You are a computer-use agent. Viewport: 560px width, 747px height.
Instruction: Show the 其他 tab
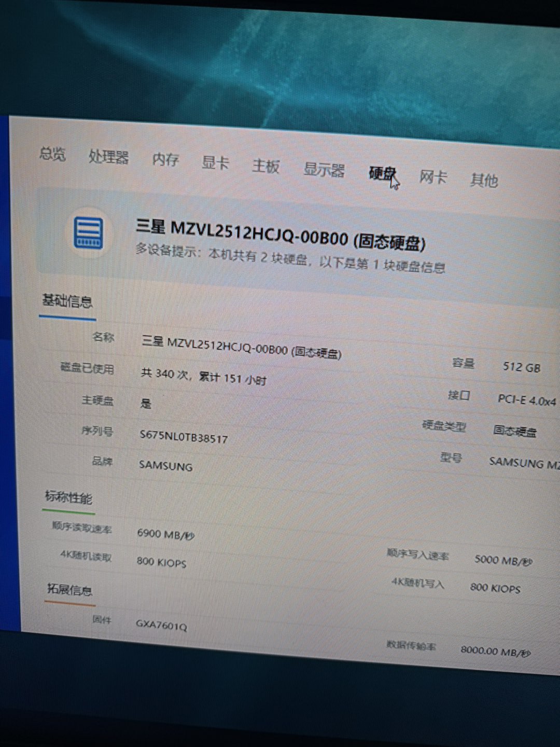[483, 181]
